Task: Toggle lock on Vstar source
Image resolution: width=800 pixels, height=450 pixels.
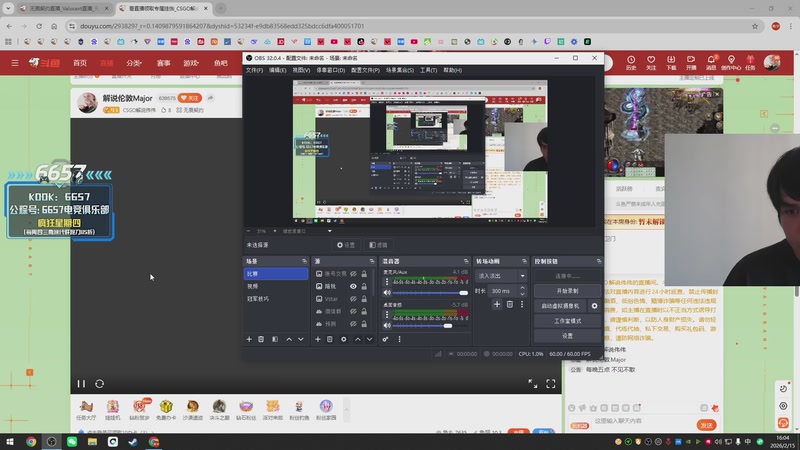Action: 364,299
